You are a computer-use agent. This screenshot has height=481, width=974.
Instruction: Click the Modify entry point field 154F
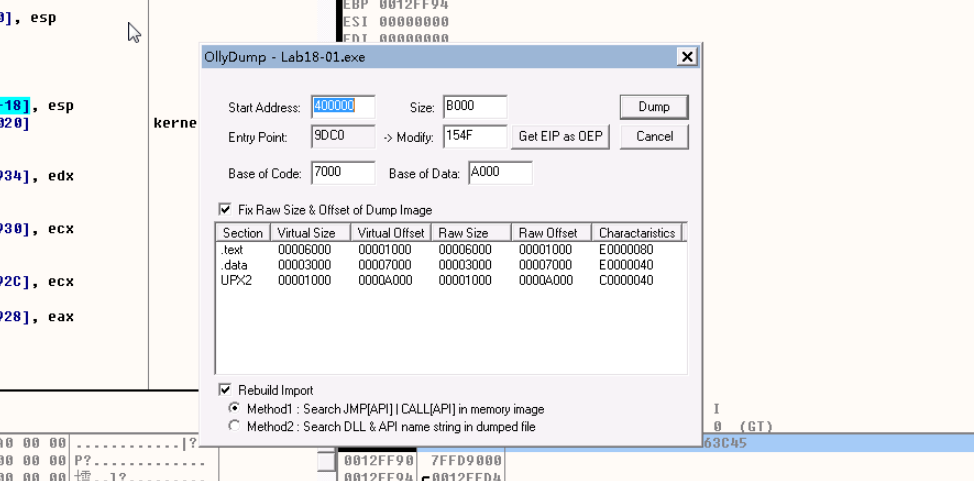coord(475,137)
